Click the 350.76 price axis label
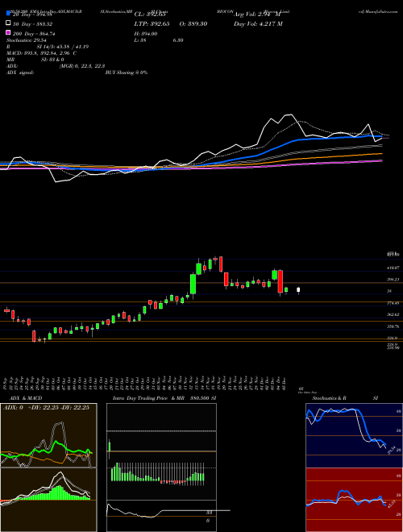 (393, 326)
